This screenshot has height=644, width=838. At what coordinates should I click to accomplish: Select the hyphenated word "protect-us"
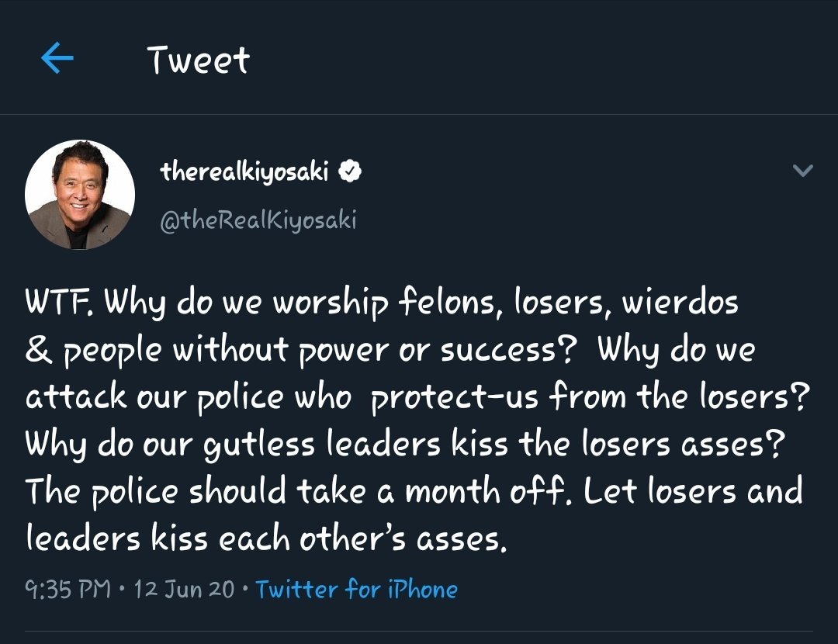[455, 397]
